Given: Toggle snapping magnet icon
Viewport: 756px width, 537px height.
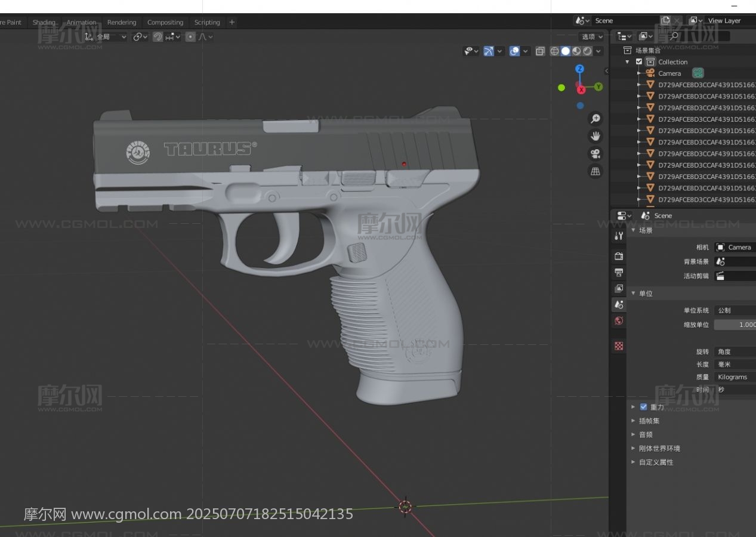Looking at the screenshot, I should coord(158,37).
